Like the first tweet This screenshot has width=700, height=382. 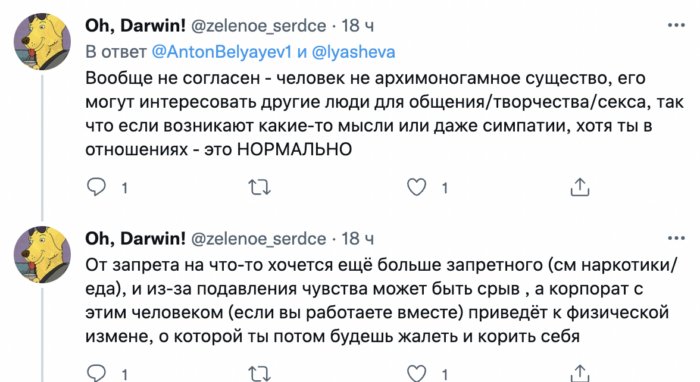[x=417, y=187]
